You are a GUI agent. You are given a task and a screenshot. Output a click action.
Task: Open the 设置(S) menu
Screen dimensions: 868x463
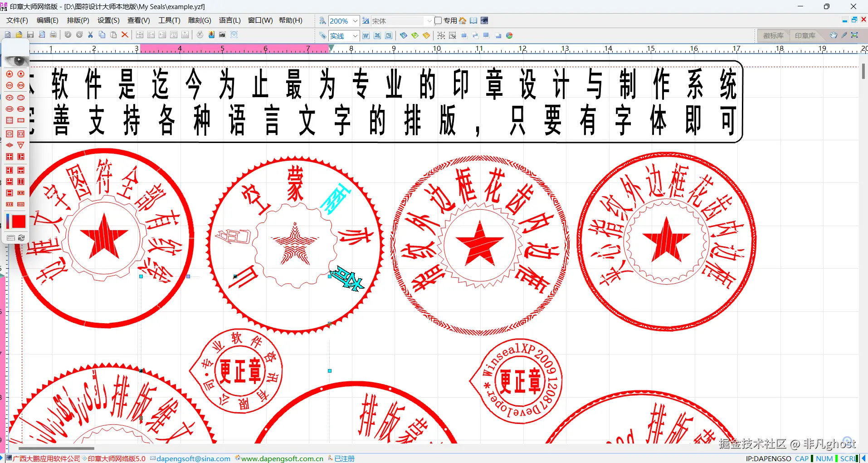pos(108,20)
